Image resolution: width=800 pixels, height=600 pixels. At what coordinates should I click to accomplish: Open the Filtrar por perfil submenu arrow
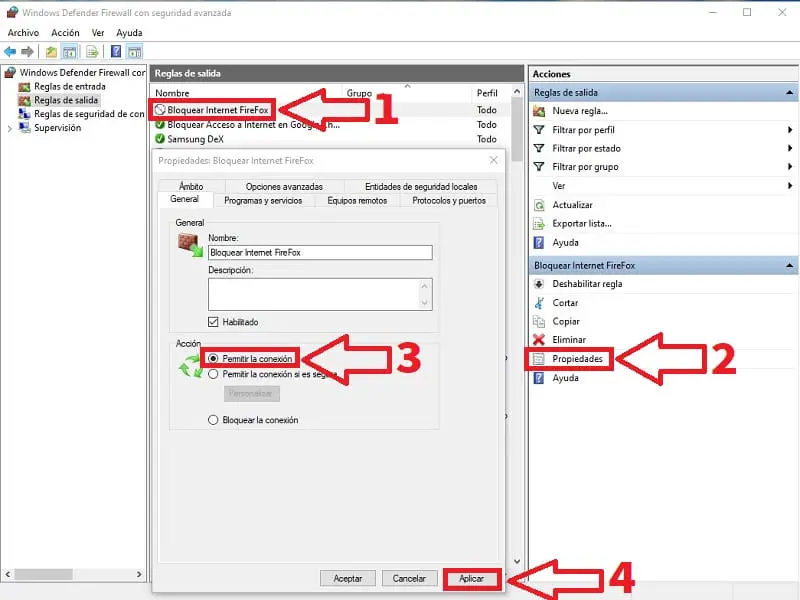click(x=790, y=130)
